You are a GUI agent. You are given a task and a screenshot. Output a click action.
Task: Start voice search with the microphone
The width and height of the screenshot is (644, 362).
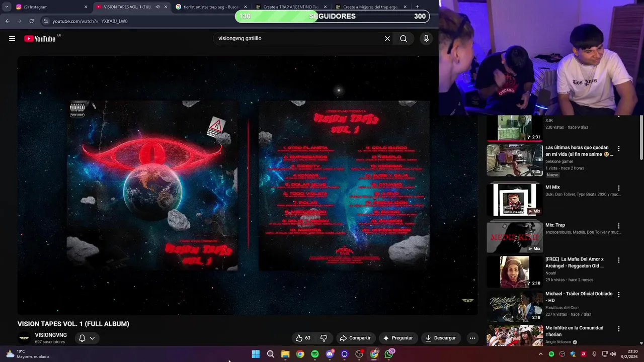426,39
